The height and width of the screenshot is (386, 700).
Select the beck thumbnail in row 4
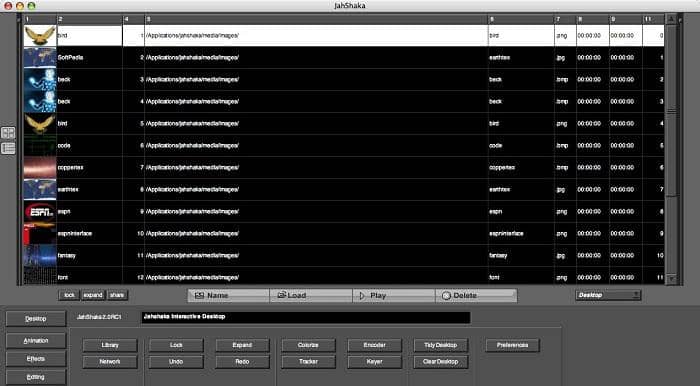[40, 101]
